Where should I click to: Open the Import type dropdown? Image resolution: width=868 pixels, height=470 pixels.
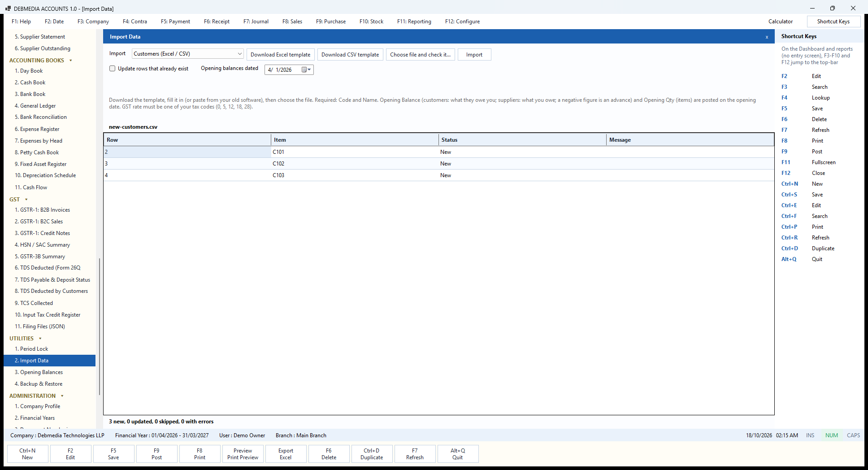tap(188, 54)
